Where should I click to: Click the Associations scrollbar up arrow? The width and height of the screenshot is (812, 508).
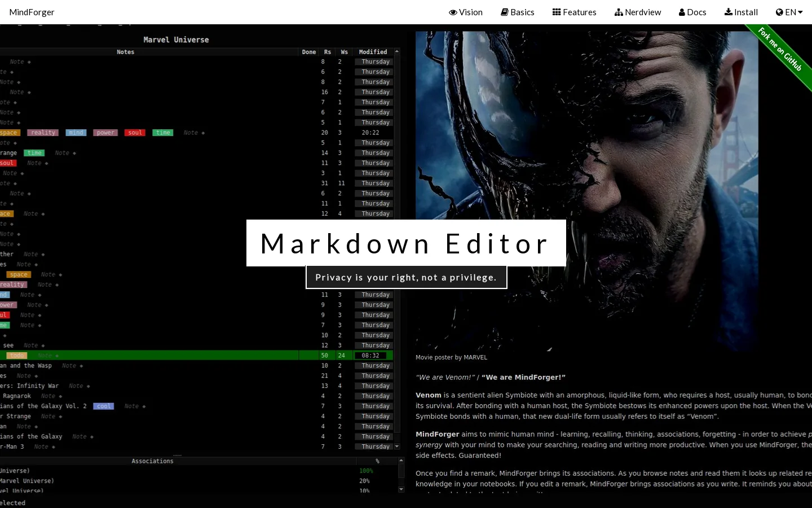(x=401, y=461)
